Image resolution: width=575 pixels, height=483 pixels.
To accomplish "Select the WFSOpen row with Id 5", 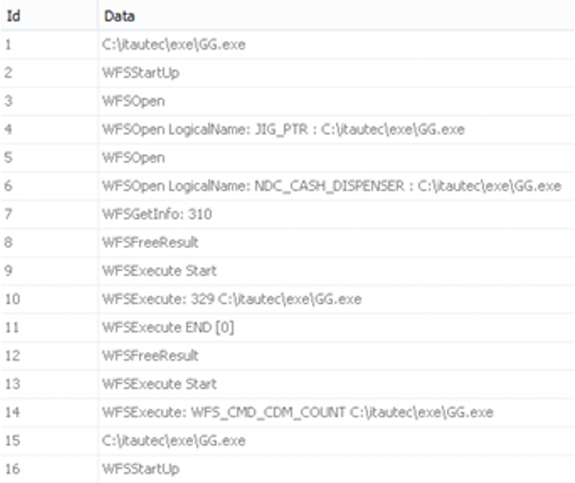I will point(288,158).
